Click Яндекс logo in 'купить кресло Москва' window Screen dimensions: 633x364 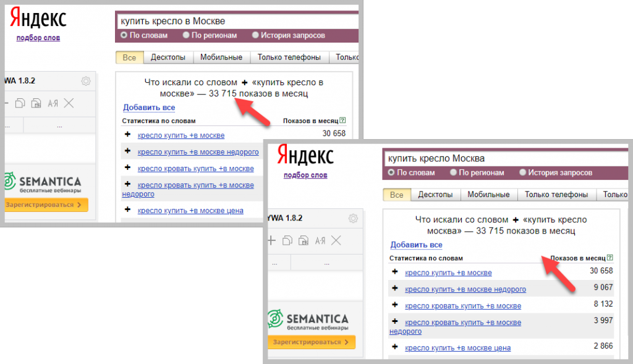(x=305, y=155)
